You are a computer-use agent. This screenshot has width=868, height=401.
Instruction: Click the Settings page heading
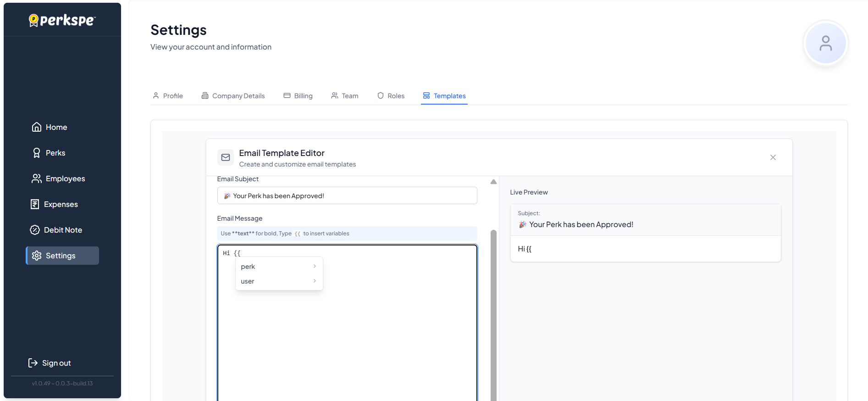click(178, 30)
